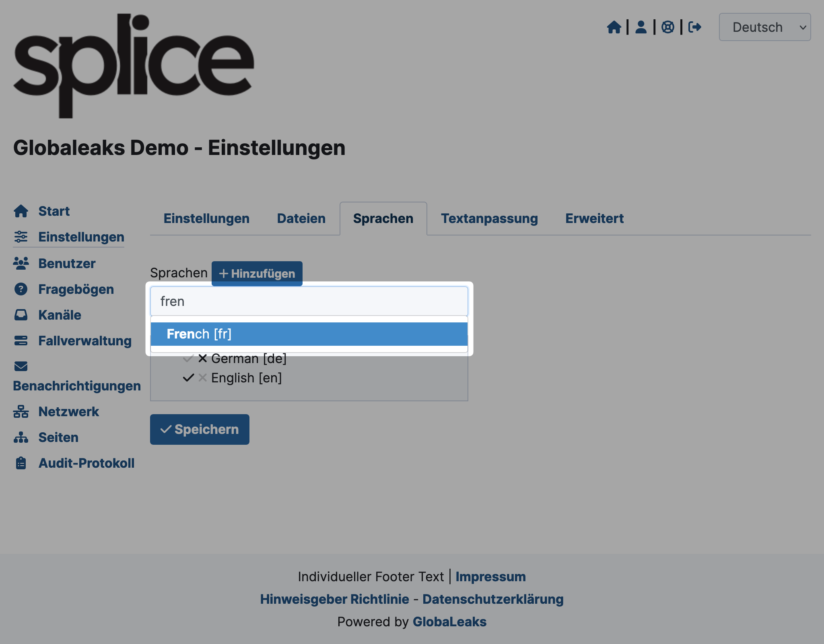The width and height of the screenshot is (824, 644).
Task: Open Netzwerk in the sidebar
Action: (68, 411)
